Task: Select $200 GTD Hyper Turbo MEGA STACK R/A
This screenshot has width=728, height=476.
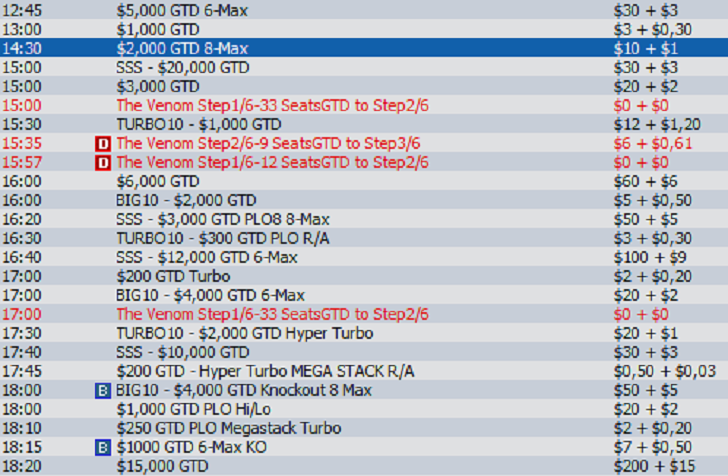Action: tap(265, 371)
